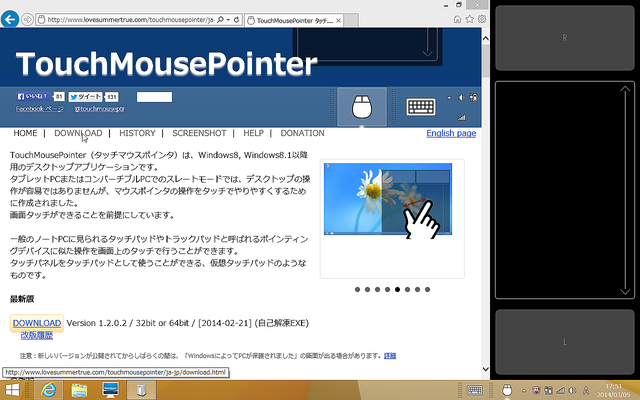Image resolution: width=640 pixels, height=400 pixels.
Task: Click the yellow DOWNLOAD link for version 1.2.0.2
Action: coord(37,323)
